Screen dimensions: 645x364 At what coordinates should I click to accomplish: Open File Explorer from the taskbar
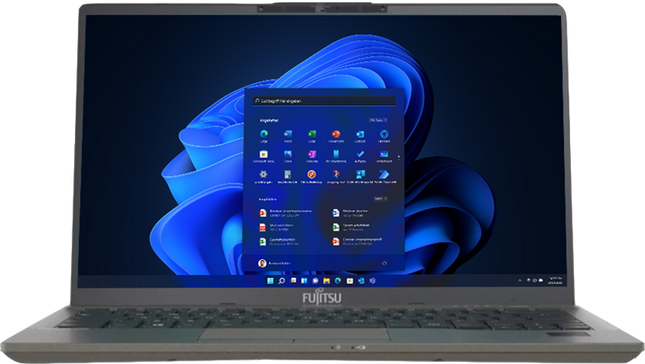point(327,281)
